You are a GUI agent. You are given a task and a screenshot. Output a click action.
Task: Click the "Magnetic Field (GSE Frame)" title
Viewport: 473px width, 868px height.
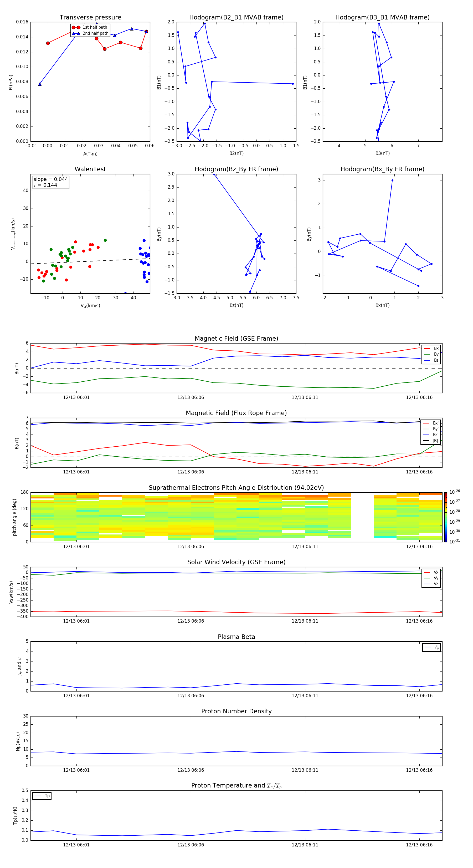coord(236,339)
